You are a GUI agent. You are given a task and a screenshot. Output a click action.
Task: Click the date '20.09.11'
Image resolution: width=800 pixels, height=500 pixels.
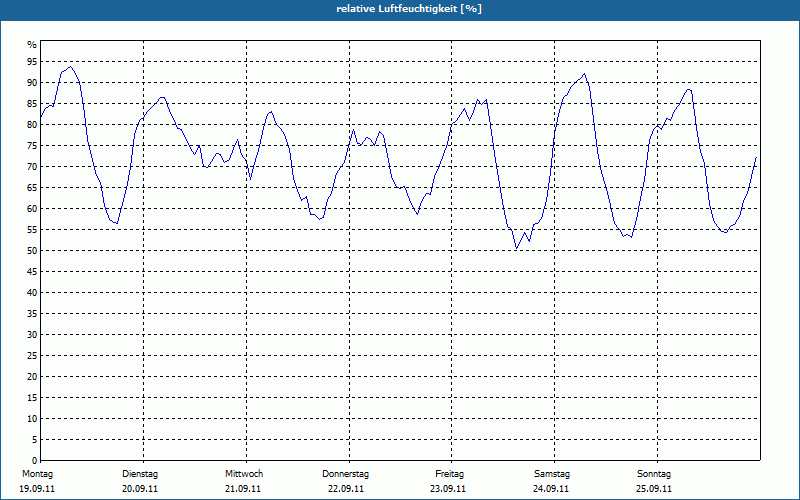point(140,489)
